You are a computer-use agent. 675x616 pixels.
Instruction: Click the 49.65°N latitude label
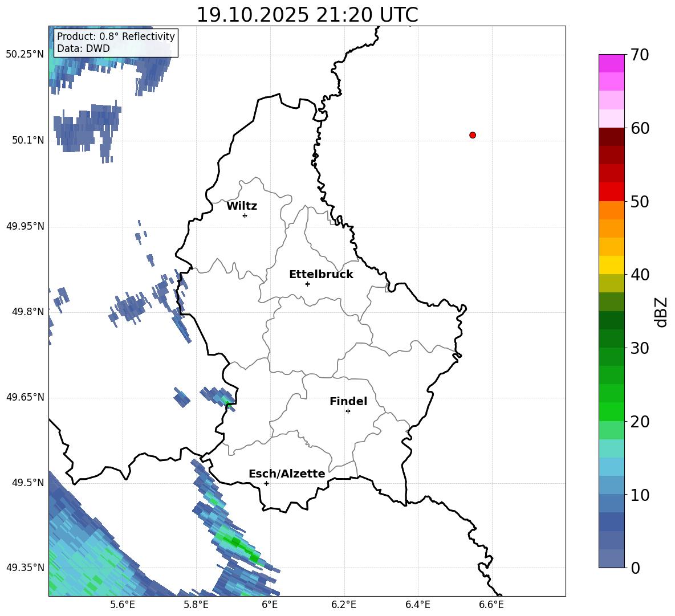pyautogui.click(x=25, y=397)
